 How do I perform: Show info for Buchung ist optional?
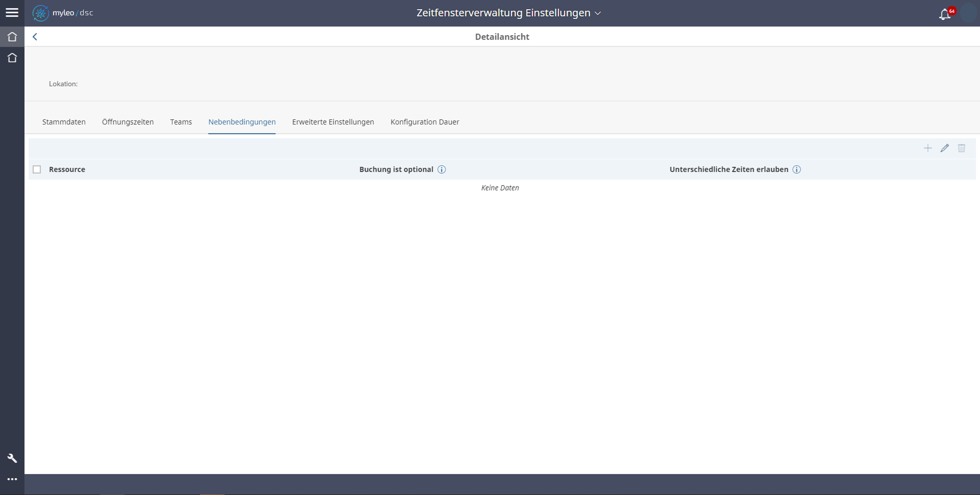coord(441,170)
